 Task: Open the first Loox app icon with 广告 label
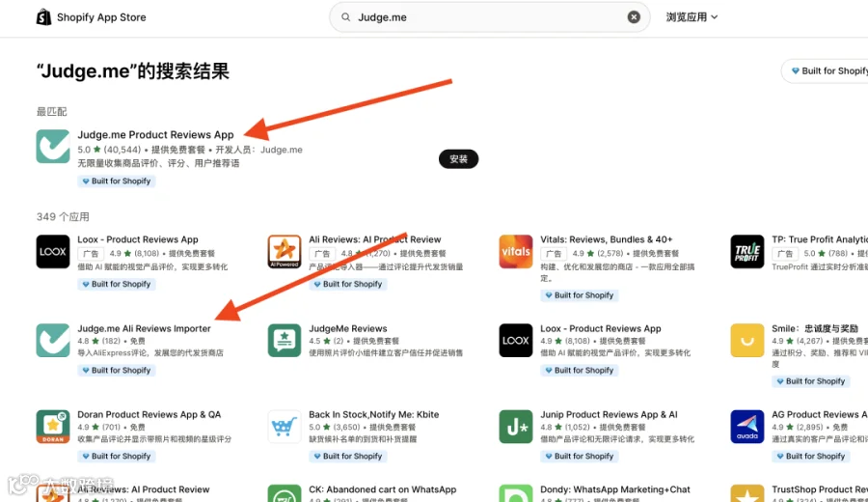(53, 252)
